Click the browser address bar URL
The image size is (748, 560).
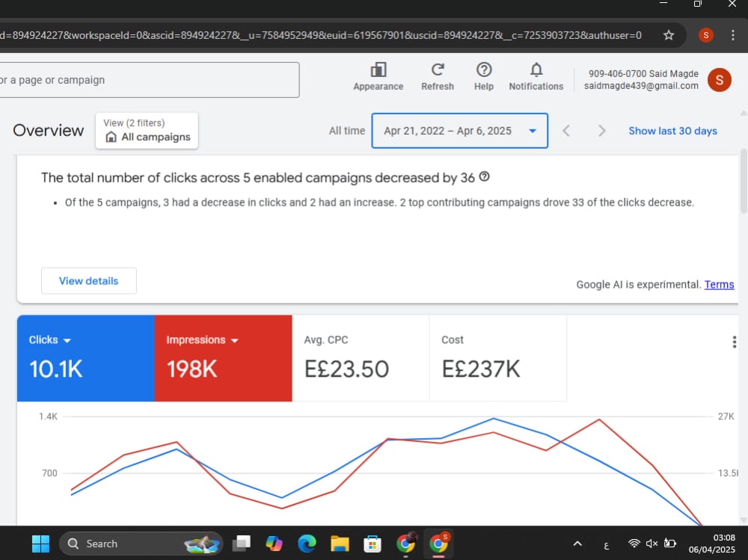pos(321,35)
